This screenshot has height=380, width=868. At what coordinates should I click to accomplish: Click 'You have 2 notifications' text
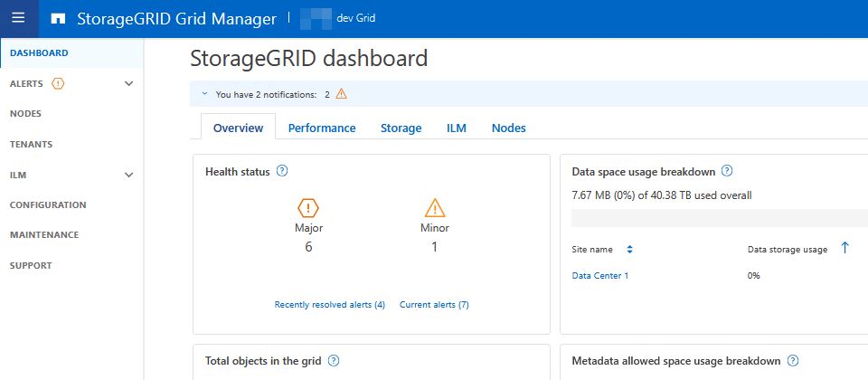266,95
